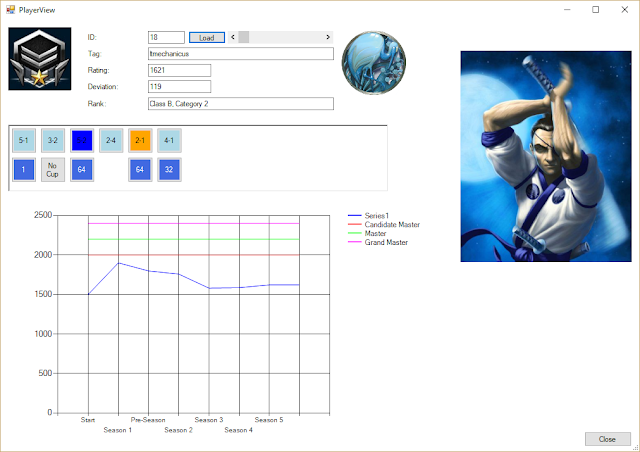Image resolution: width=640 pixels, height=452 pixels.
Task: Click the Season 5 axis label
Action: pyautogui.click(x=269, y=420)
